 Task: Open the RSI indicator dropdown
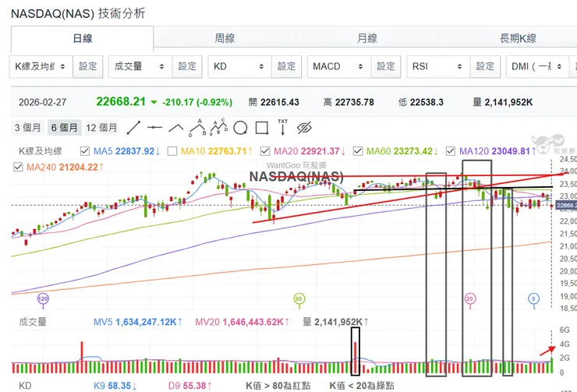tap(438, 66)
